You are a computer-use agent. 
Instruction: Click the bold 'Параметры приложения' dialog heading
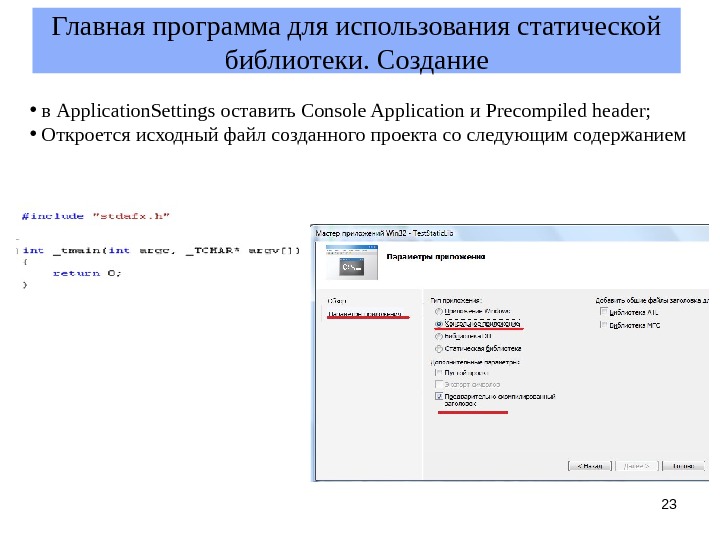436,257
